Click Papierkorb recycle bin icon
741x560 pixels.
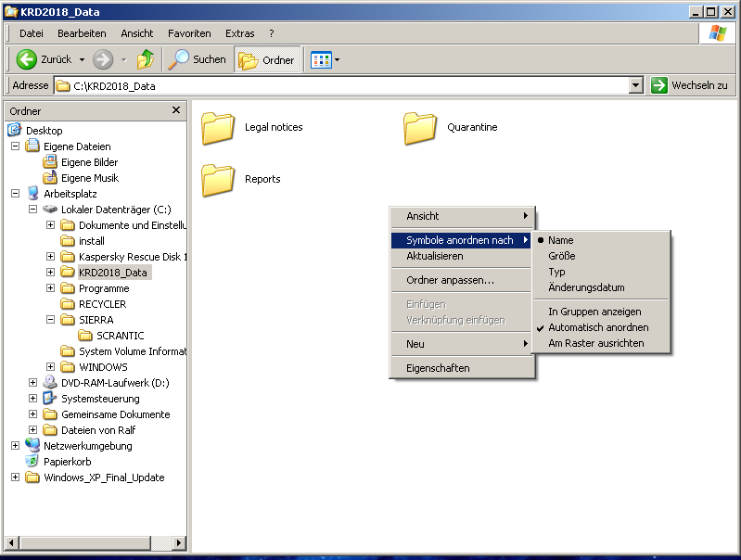32,461
